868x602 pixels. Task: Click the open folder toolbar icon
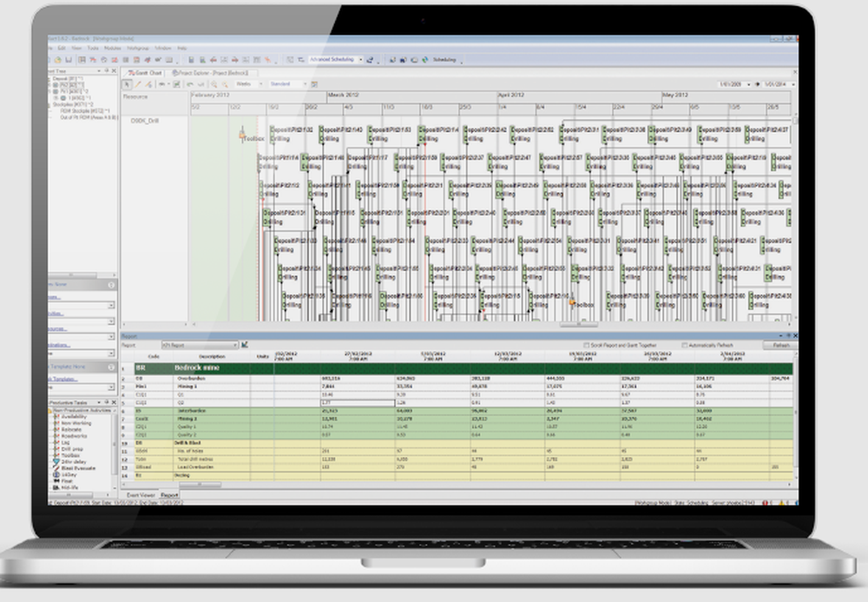tap(57, 60)
